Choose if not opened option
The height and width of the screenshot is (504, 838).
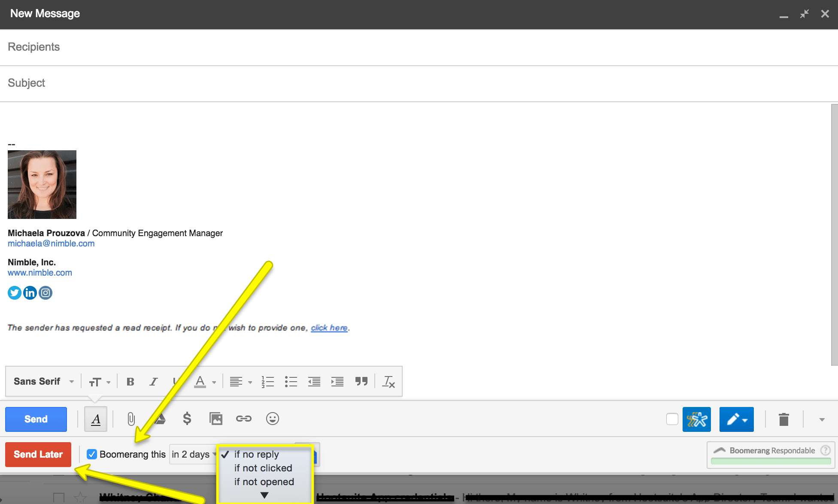tap(264, 482)
